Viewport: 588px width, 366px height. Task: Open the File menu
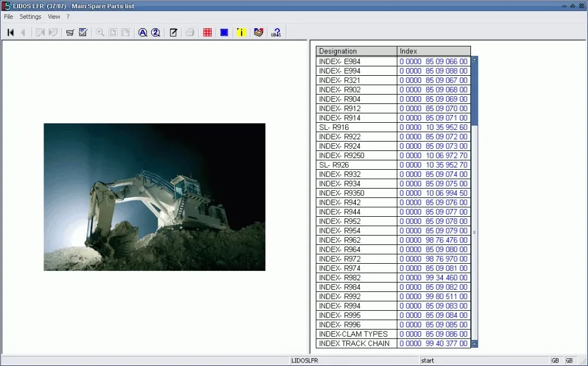click(x=8, y=16)
